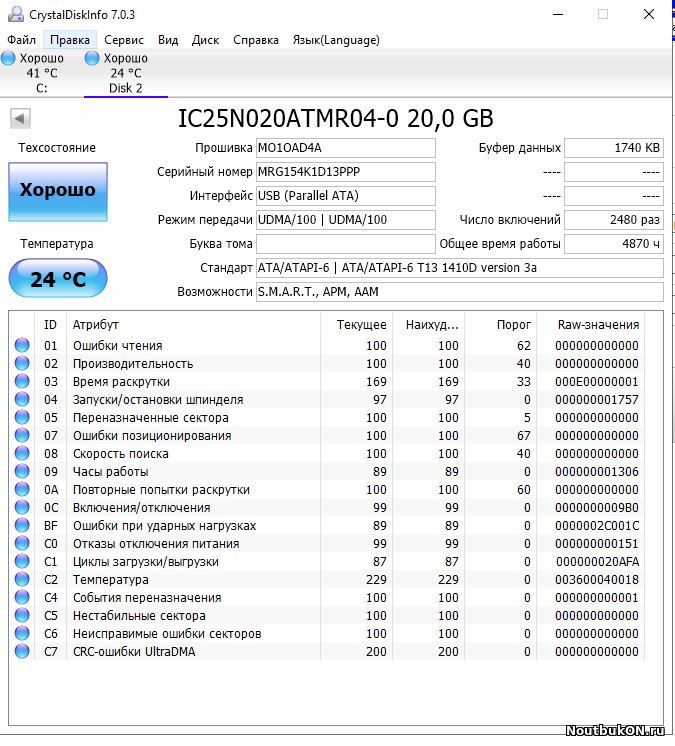This screenshot has height=746, width=675.
Task: Open the Диск menu
Action: (x=205, y=40)
